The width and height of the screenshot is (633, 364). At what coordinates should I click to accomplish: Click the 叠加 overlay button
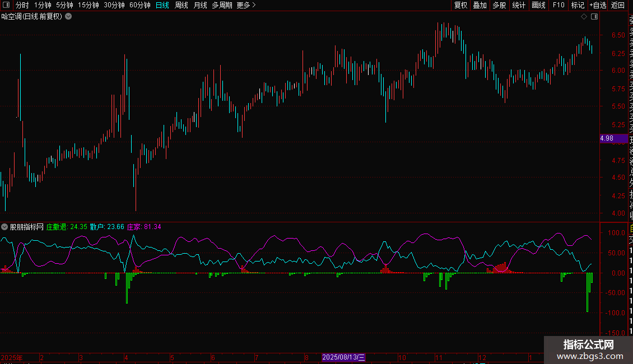coord(480,5)
